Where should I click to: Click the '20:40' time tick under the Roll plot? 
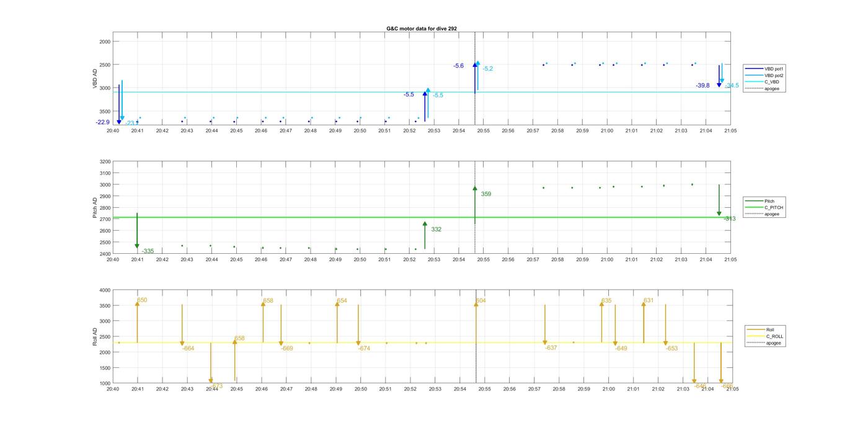[x=113, y=389]
